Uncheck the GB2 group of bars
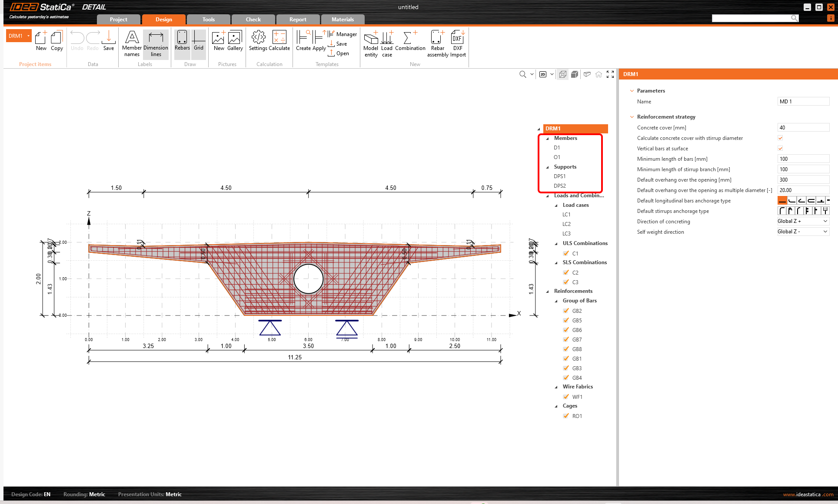Viewport: 838px width, 504px height. (x=566, y=310)
